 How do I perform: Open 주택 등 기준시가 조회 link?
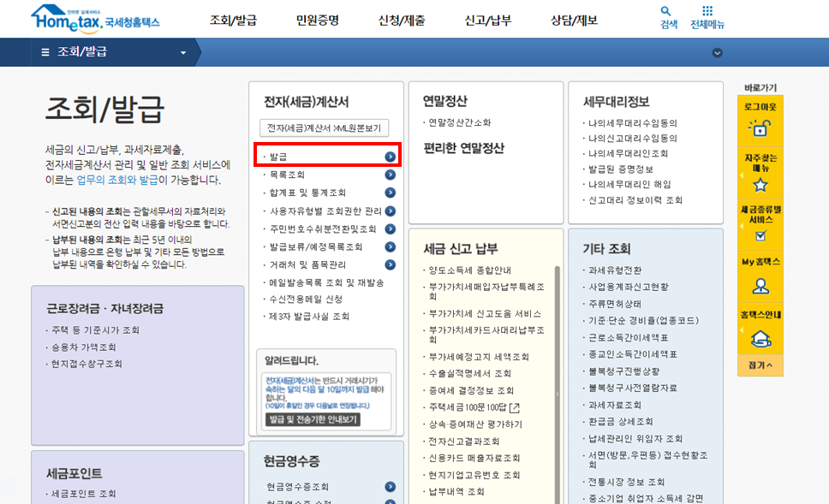[x=95, y=330]
